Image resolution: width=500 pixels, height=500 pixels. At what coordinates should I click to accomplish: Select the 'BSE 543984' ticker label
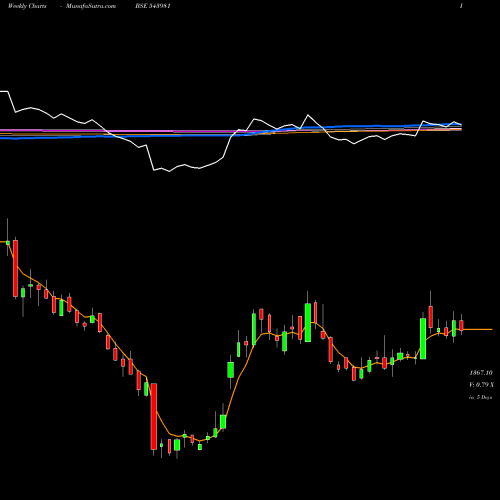coord(153,6)
